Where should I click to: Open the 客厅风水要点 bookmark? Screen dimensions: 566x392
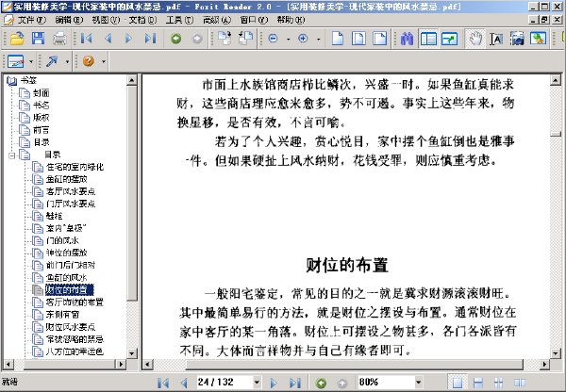coord(71,191)
